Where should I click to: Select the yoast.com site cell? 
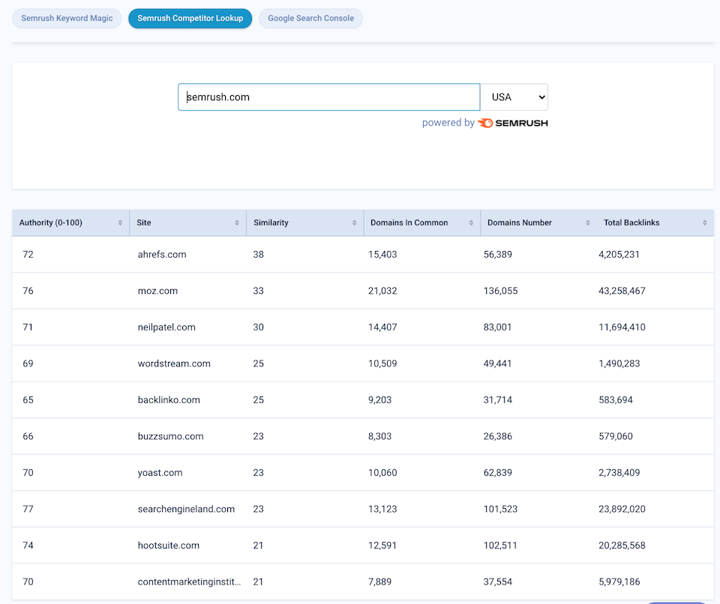pos(160,473)
